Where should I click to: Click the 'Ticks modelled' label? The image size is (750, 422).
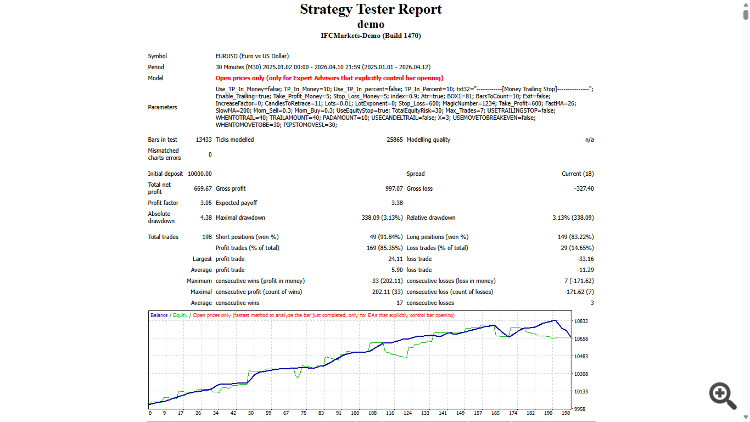click(x=235, y=140)
